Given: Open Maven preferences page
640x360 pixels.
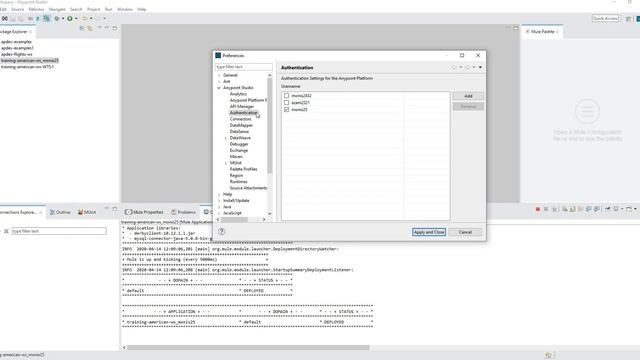Looking at the screenshot, I should [x=236, y=156].
